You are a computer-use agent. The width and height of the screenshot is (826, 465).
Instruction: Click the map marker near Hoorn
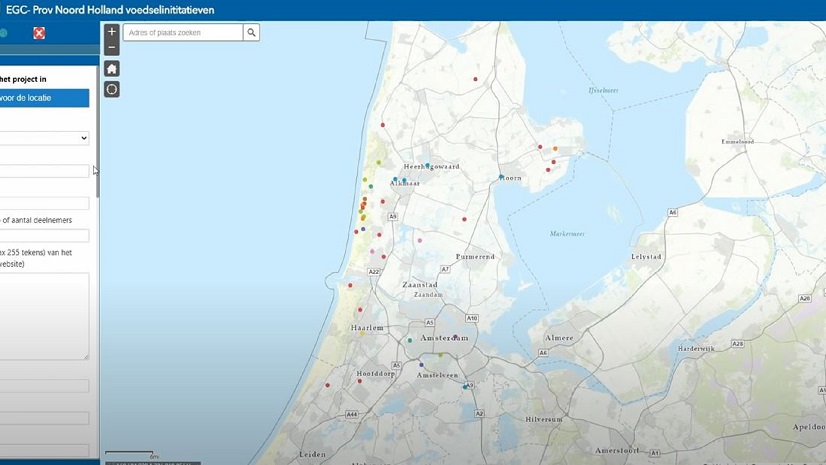pos(502,177)
